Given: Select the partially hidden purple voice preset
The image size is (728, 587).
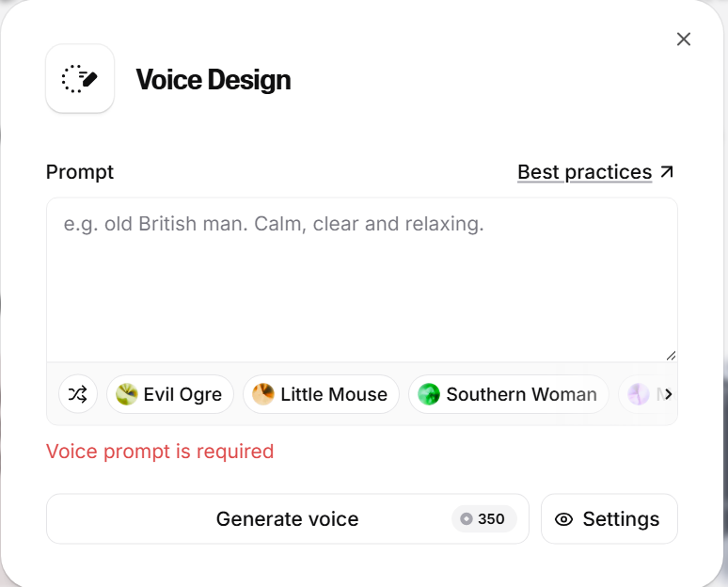Looking at the screenshot, I should [x=640, y=394].
